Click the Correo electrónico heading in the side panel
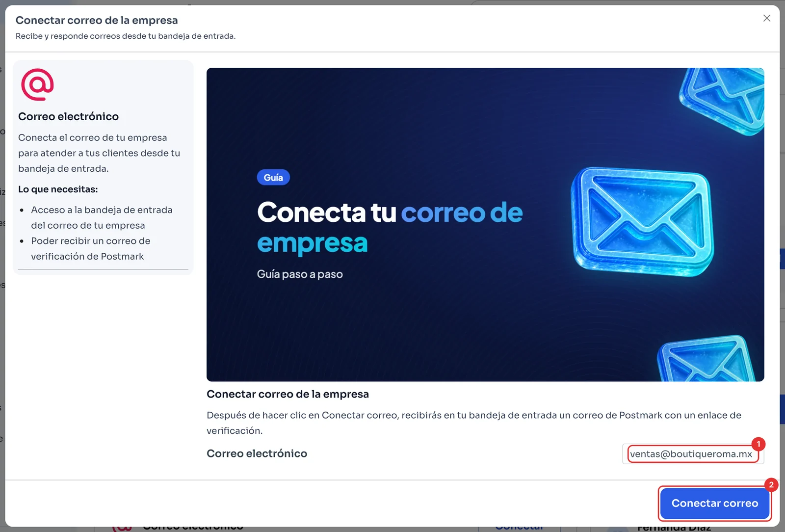Image resolution: width=785 pixels, height=532 pixels. [68, 116]
